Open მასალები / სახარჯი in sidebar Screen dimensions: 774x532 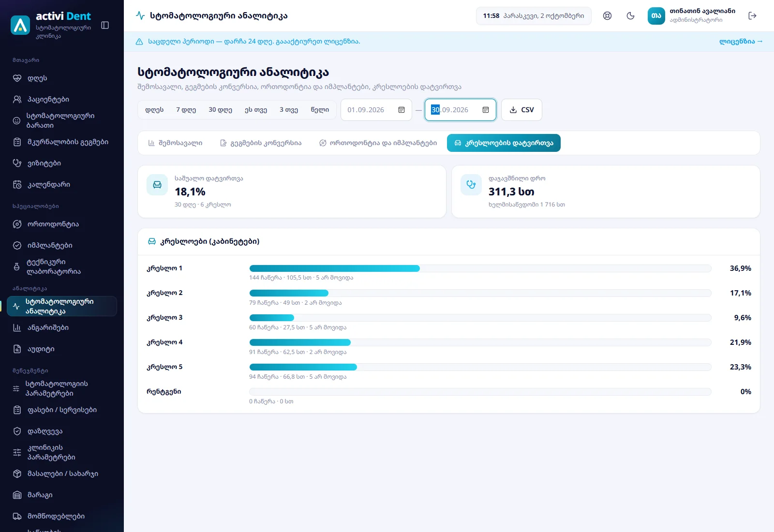[62, 474]
